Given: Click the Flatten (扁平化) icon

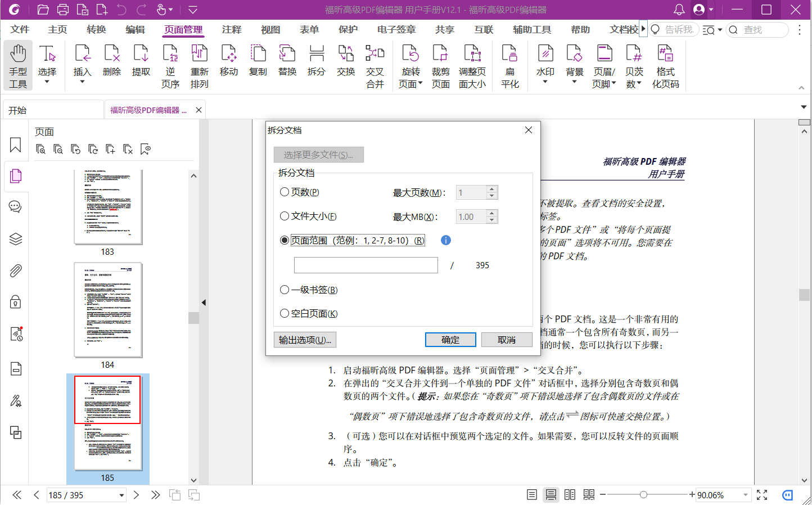Looking at the screenshot, I should coord(510,66).
